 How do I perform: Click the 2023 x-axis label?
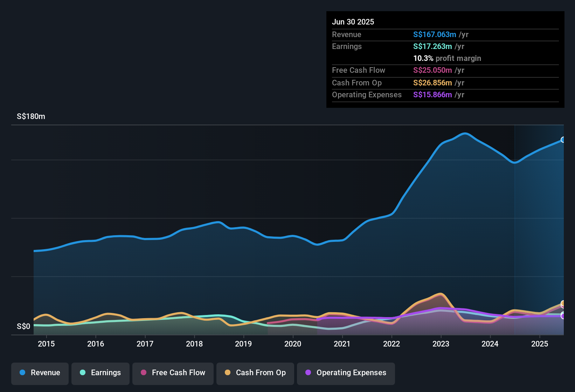(x=441, y=344)
